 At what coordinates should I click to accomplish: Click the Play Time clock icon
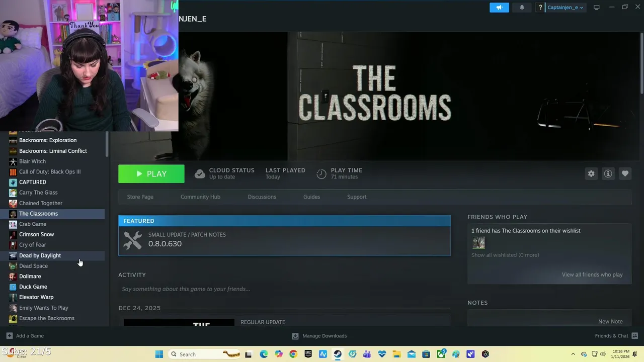pyautogui.click(x=321, y=174)
